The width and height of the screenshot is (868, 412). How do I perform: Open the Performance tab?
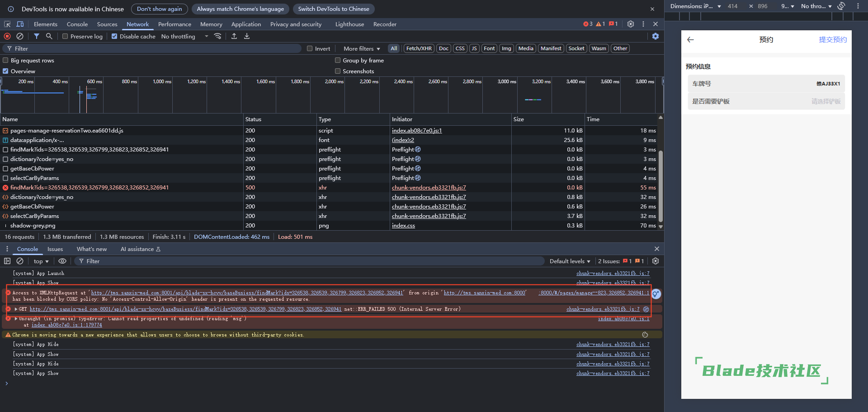175,24
